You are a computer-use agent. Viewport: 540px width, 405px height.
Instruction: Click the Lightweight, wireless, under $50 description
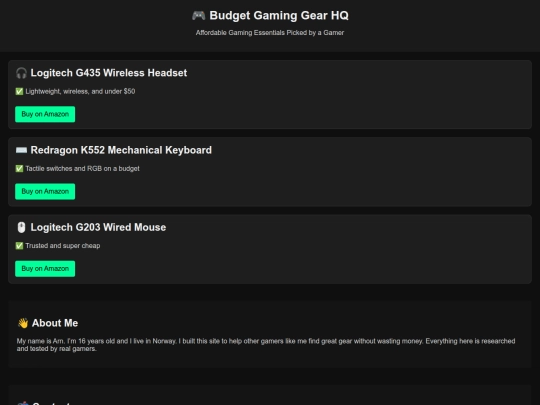click(x=80, y=91)
